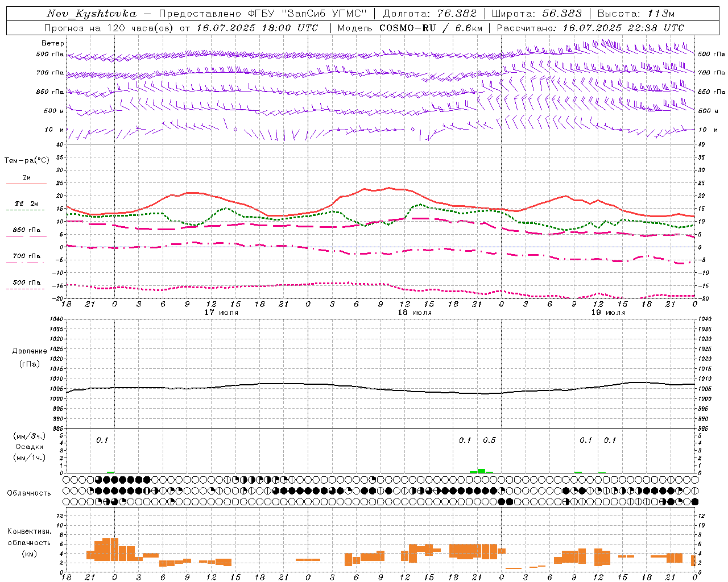The width and height of the screenshot is (728, 582).
Task: Click the Давление pressure panel title
Action: (x=30, y=351)
